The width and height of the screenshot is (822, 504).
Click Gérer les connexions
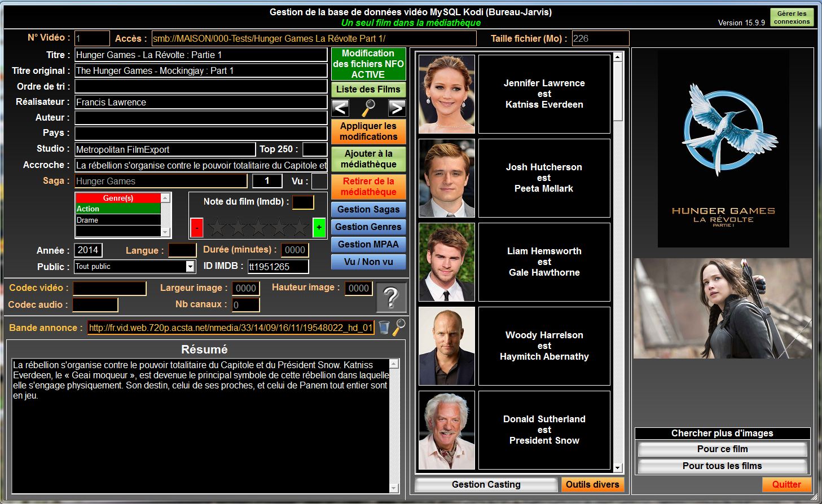pos(792,17)
